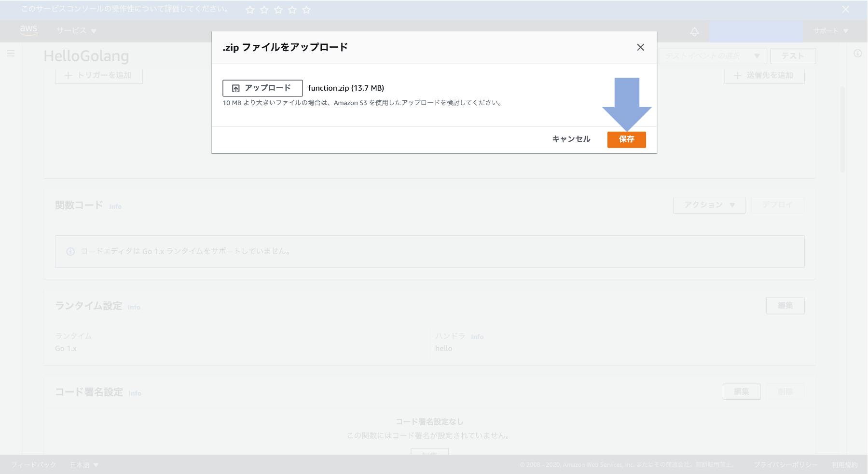Click the HelloGolang function title
The image size is (868, 474).
86,56
